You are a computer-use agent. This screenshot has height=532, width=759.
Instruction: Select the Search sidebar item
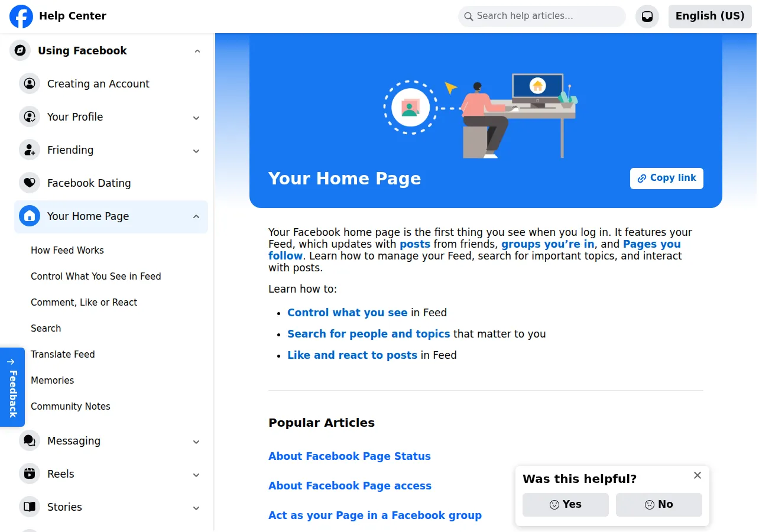[46, 329]
